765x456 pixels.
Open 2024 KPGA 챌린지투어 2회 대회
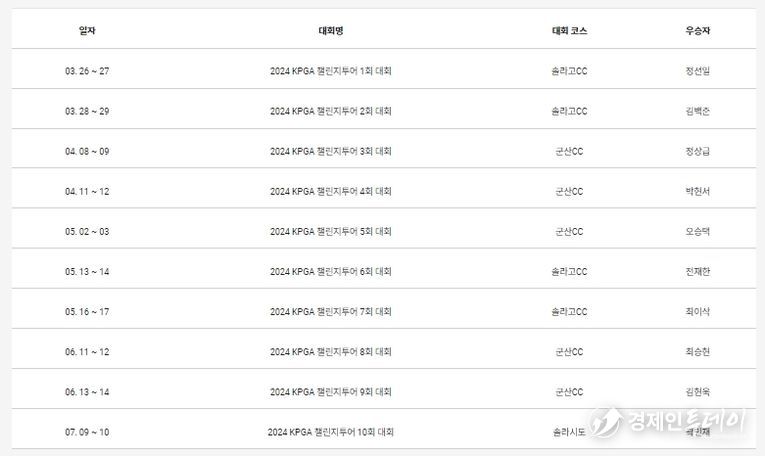(331, 111)
